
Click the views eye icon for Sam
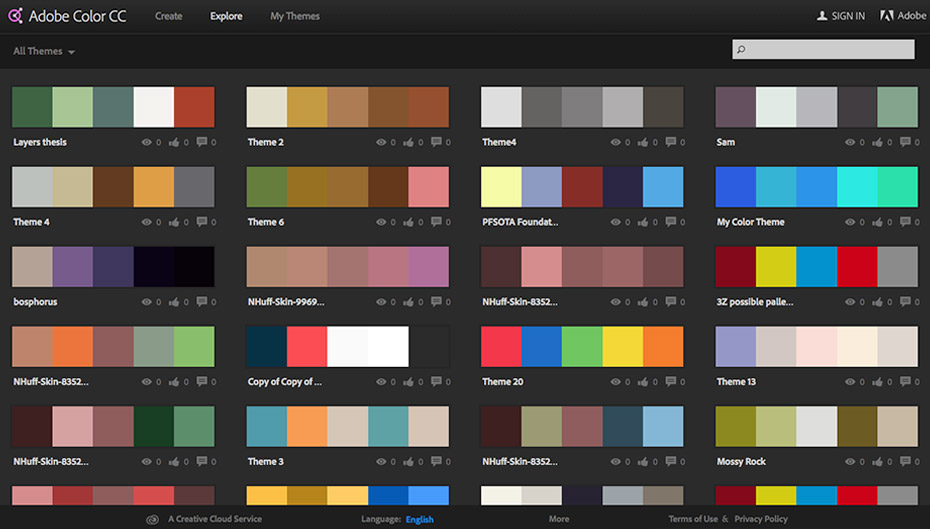click(x=850, y=142)
